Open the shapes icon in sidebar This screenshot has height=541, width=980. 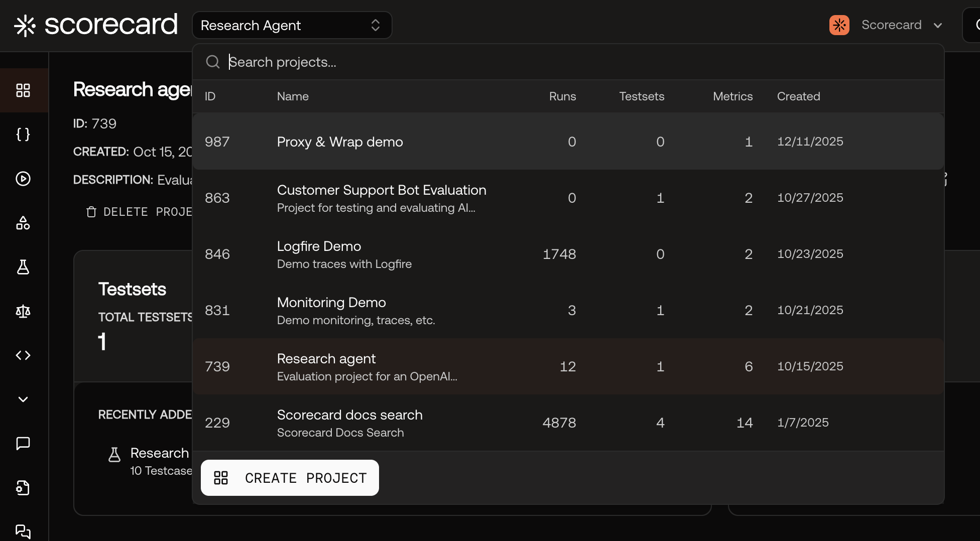click(23, 223)
